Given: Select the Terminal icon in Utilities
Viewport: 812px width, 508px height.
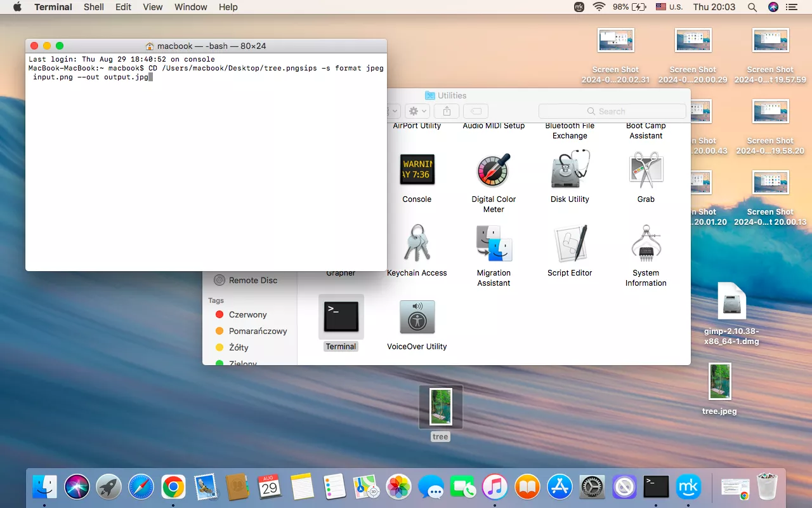Looking at the screenshot, I should (341, 317).
